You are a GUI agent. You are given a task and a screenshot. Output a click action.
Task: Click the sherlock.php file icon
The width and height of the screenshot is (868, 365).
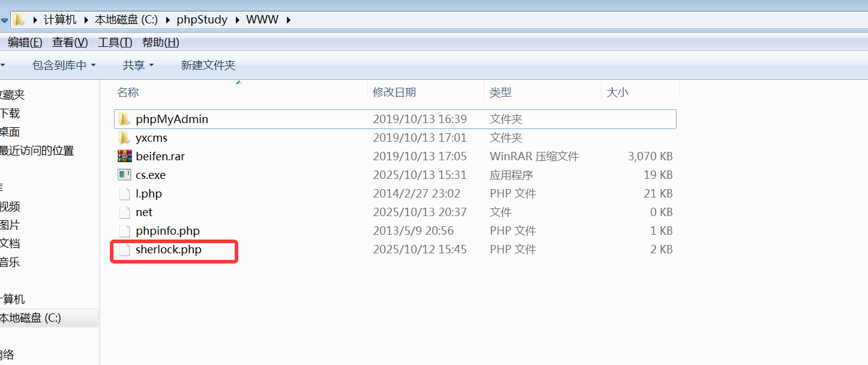(124, 249)
